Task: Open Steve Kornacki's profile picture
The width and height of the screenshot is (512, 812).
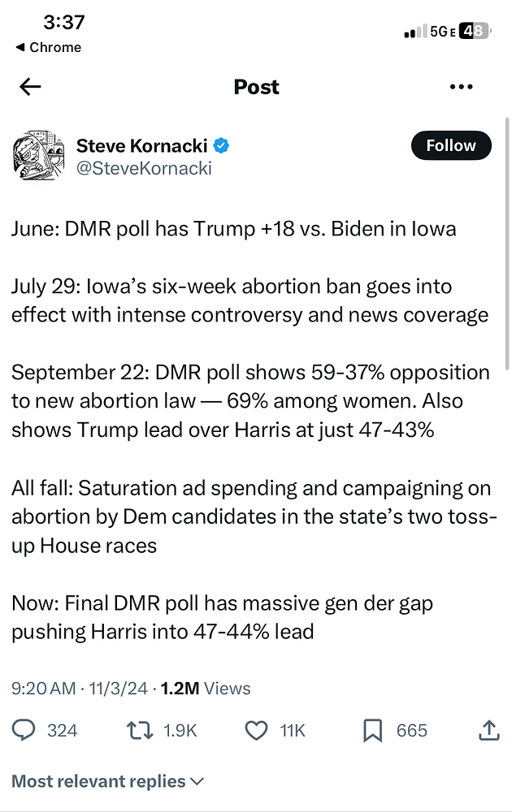Action: (x=38, y=154)
